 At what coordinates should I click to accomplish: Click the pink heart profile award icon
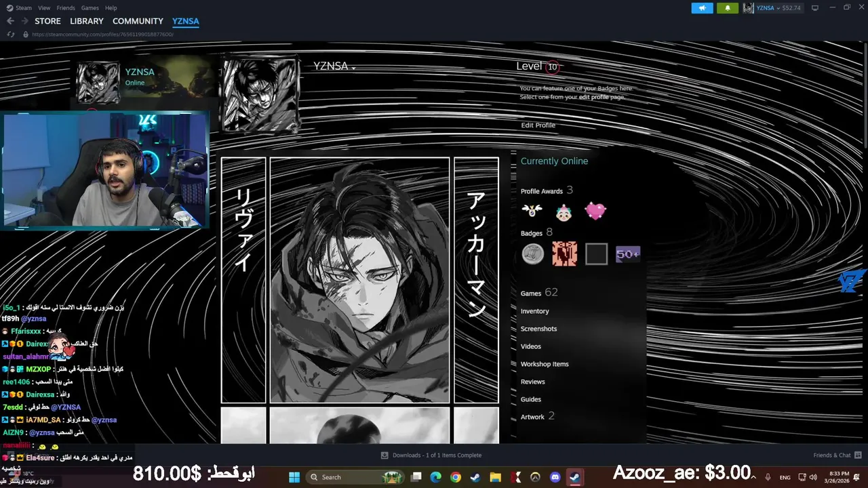(595, 211)
